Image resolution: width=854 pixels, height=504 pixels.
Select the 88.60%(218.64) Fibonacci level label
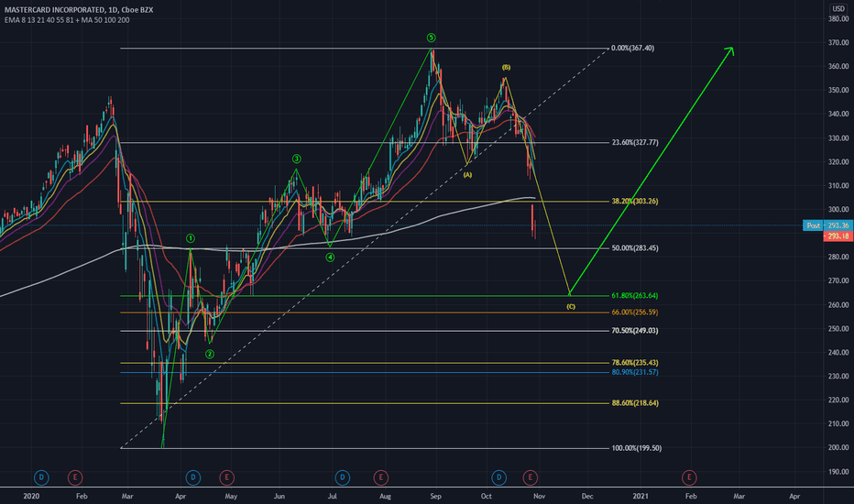click(x=635, y=403)
